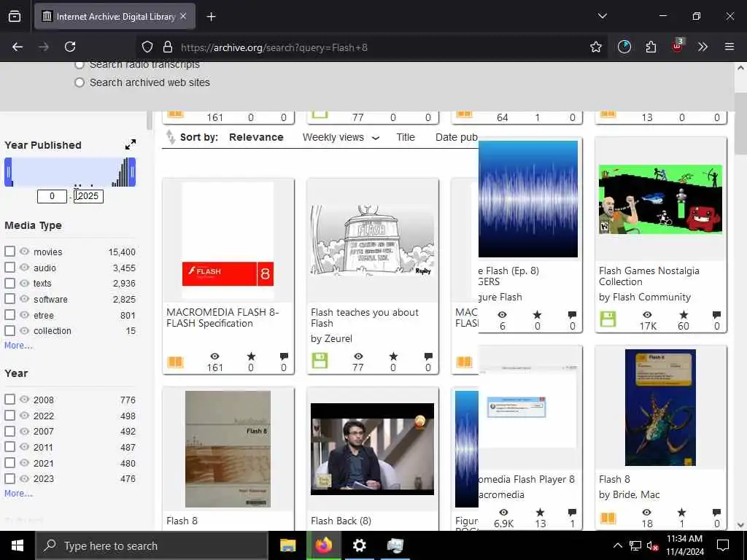Click the year range start field 0

click(x=52, y=196)
